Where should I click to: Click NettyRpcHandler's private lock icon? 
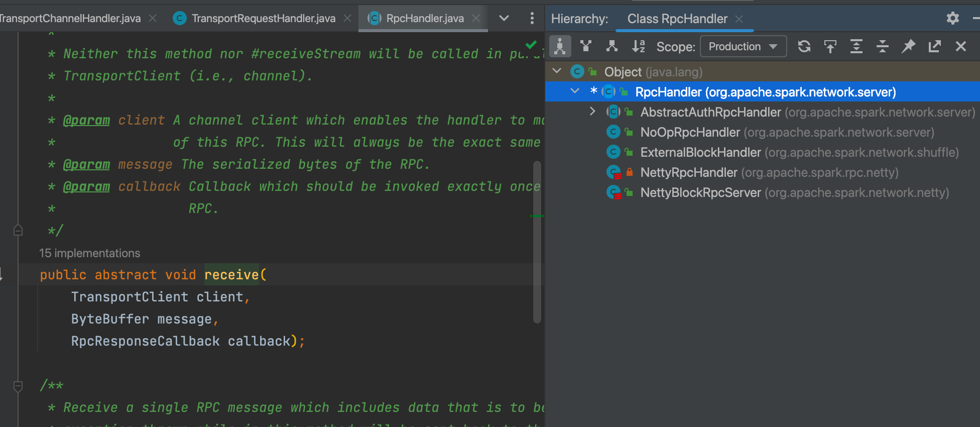coord(629,172)
